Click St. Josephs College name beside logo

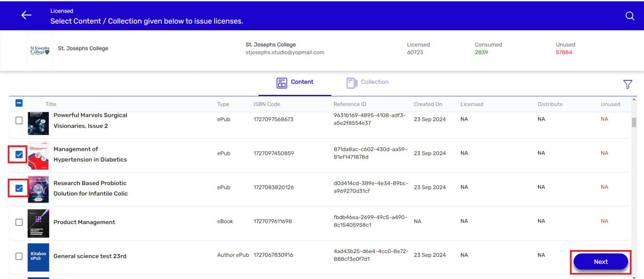coord(83,49)
